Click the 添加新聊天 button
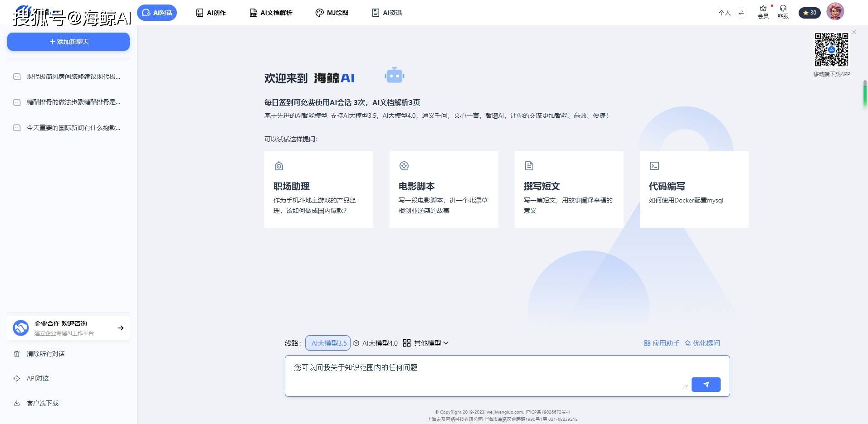This screenshot has height=424, width=868. point(68,42)
